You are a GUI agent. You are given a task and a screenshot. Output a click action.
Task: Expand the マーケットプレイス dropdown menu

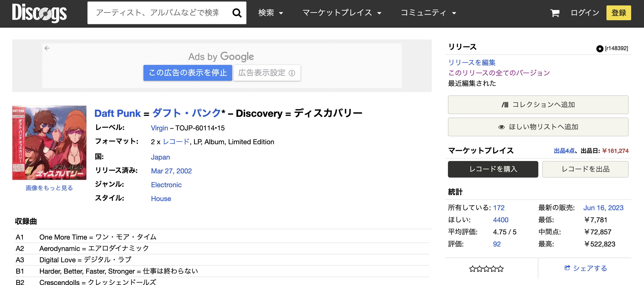coord(342,13)
